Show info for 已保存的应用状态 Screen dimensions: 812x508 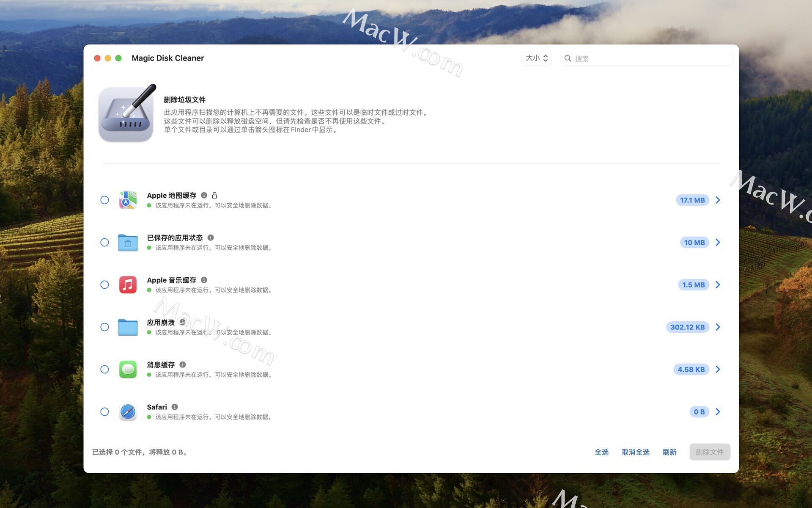click(x=211, y=237)
